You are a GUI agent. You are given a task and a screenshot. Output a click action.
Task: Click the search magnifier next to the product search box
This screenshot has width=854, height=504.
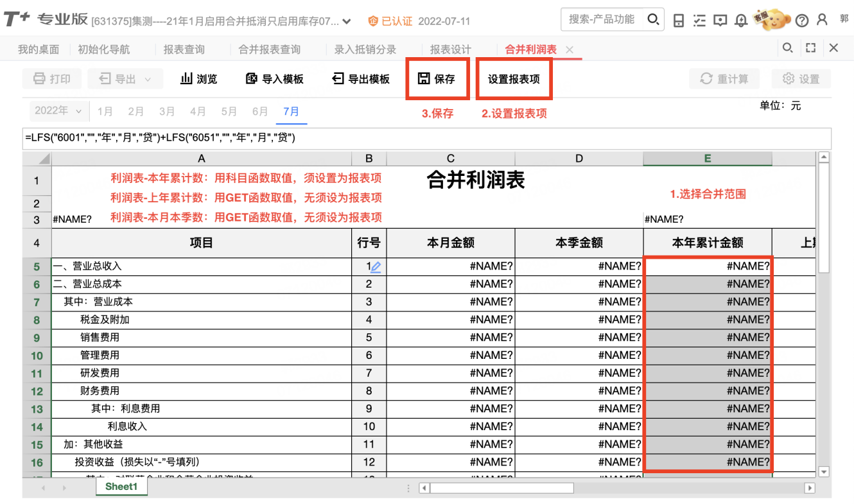(652, 20)
